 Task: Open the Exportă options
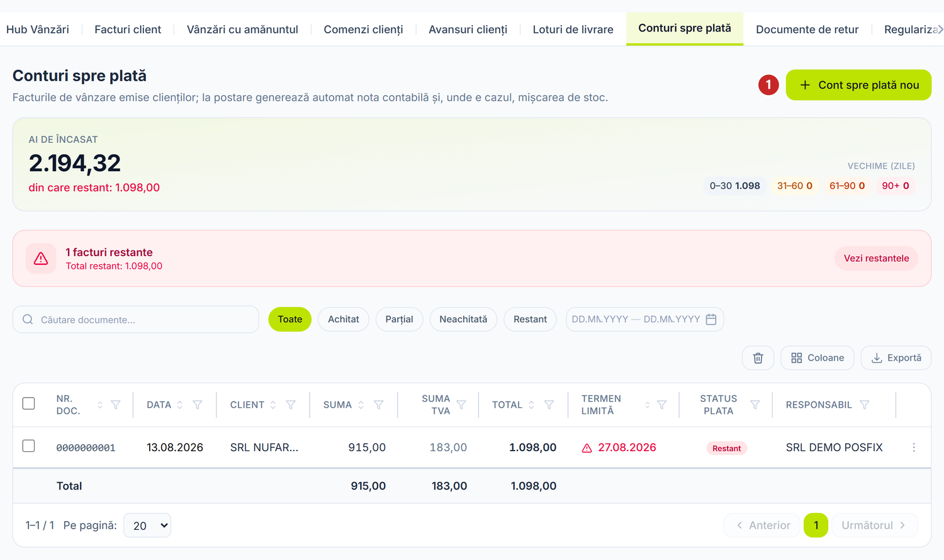pos(896,358)
